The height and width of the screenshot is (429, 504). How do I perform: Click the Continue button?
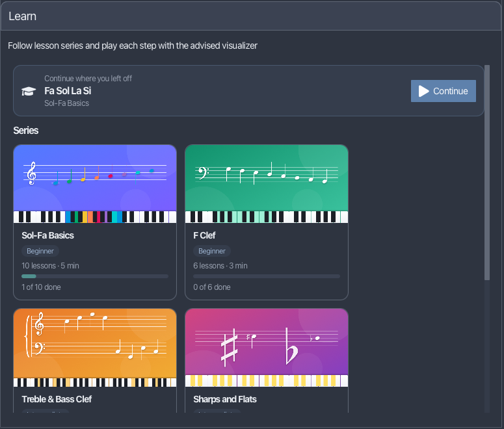[444, 91]
